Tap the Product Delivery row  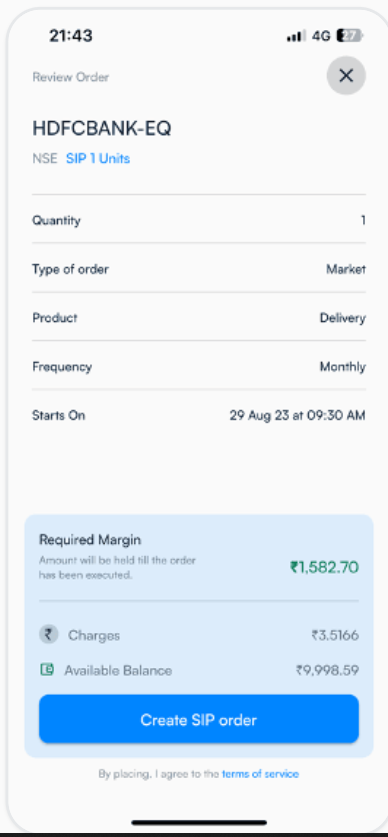[x=199, y=318]
